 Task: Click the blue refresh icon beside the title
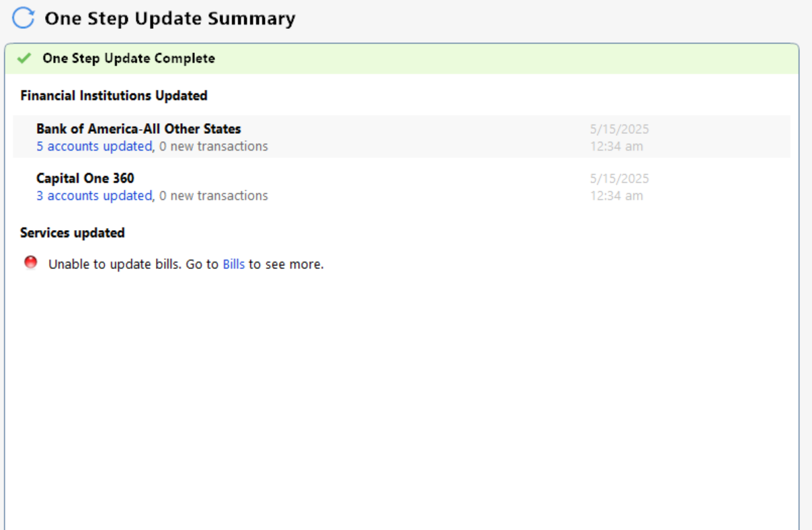(23, 18)
